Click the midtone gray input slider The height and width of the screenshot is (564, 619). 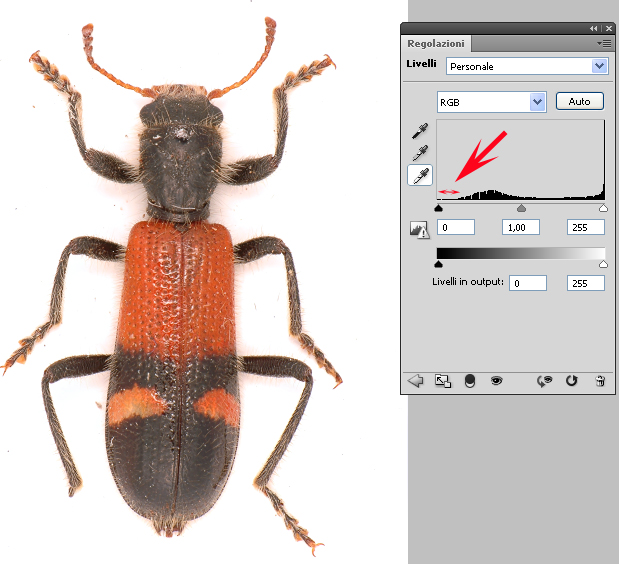(x=521, y=208)
